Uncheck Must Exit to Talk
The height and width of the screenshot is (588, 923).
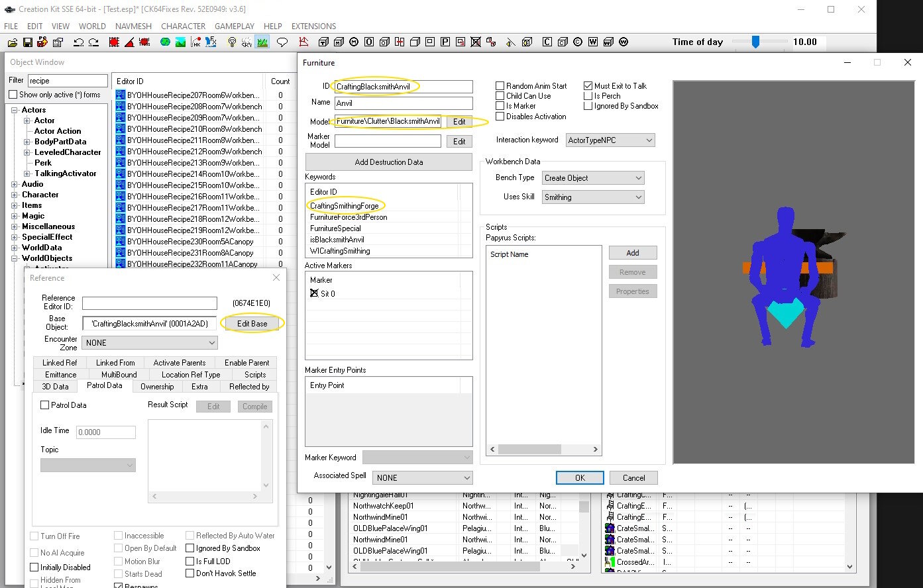[x=588, y=86]
